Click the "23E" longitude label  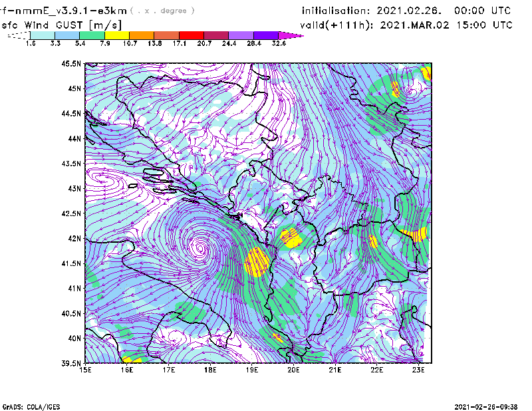click(418, 370)
